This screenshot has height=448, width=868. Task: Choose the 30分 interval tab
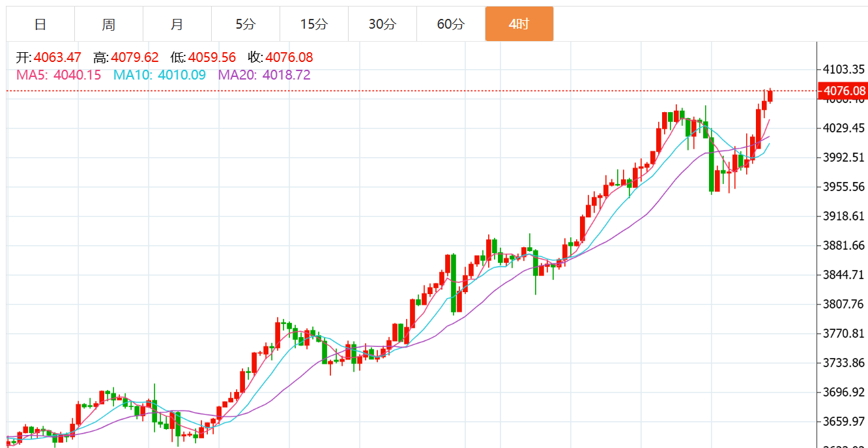pos(383,24)
